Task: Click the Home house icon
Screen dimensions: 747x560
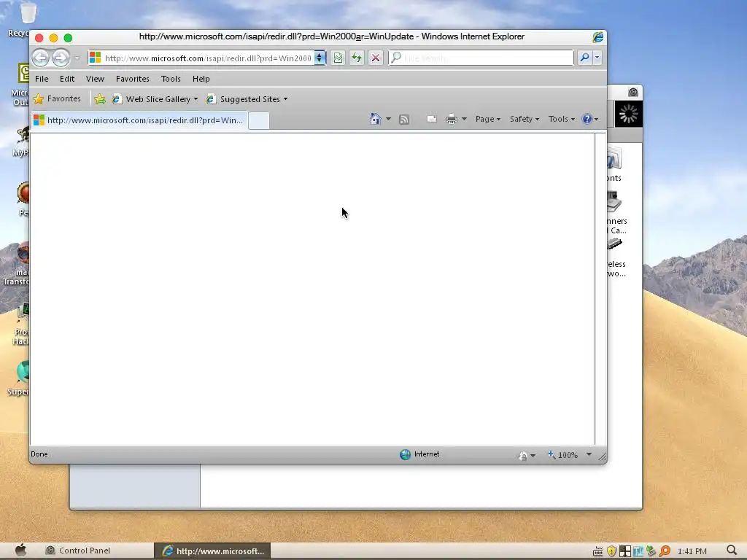Action: click(376, 119)
